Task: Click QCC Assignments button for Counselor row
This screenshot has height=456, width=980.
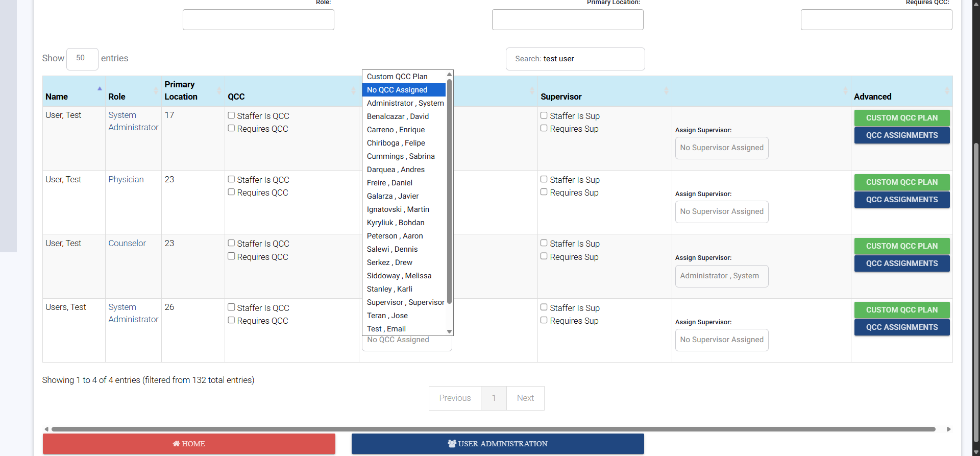Action: pyautogui.click(x=901, y=263)
